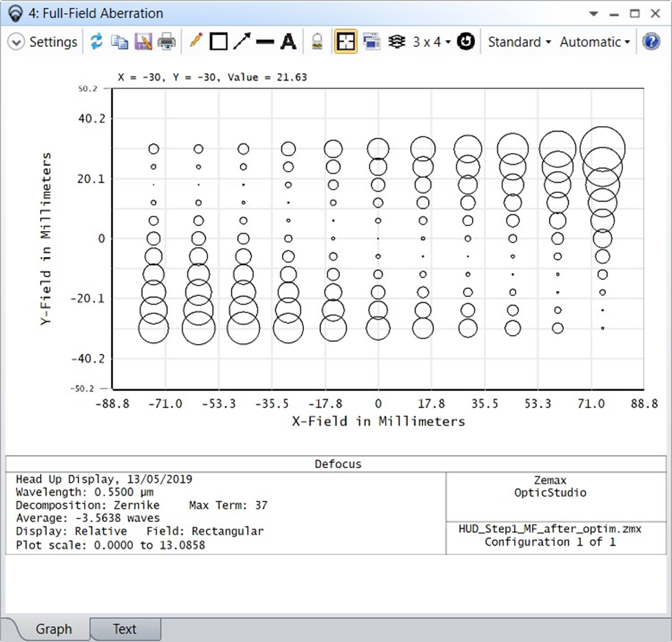
Task: Select the rectangle drawing tool
Action: [218, 42]
